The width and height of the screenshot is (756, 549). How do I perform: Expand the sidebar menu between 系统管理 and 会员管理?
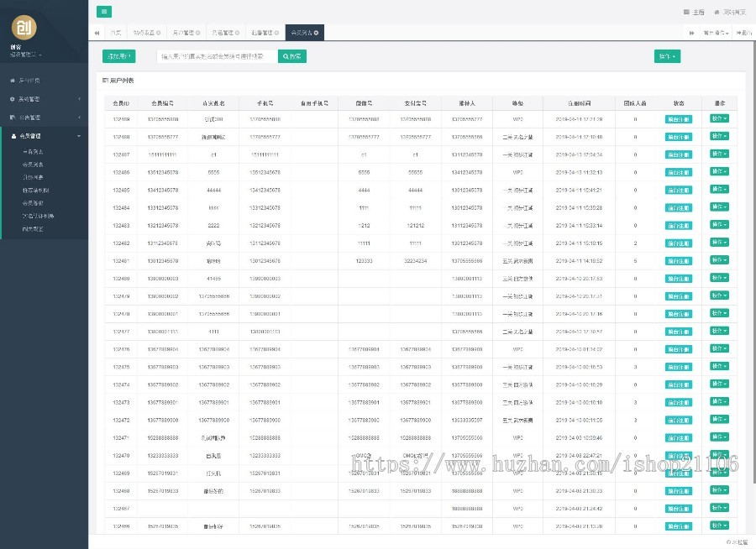point(44,118)
